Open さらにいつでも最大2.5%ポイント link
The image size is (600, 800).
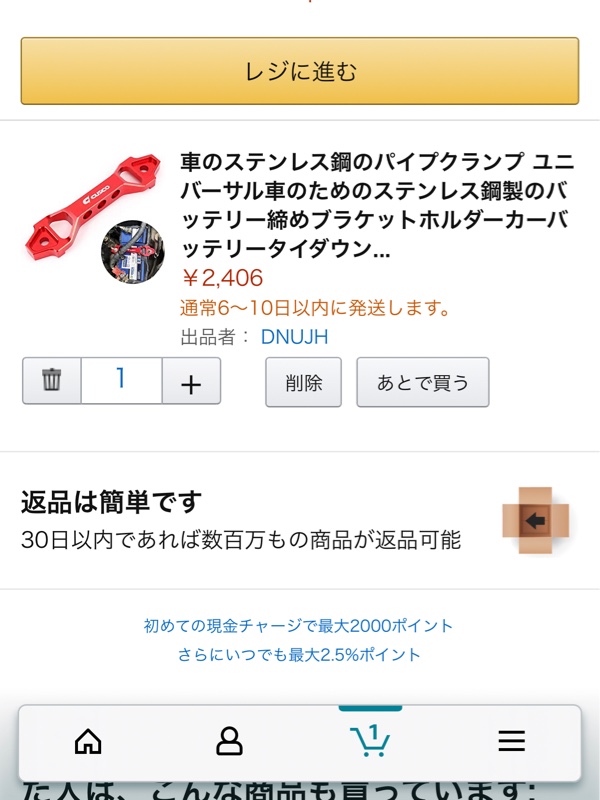coord(299,655)
